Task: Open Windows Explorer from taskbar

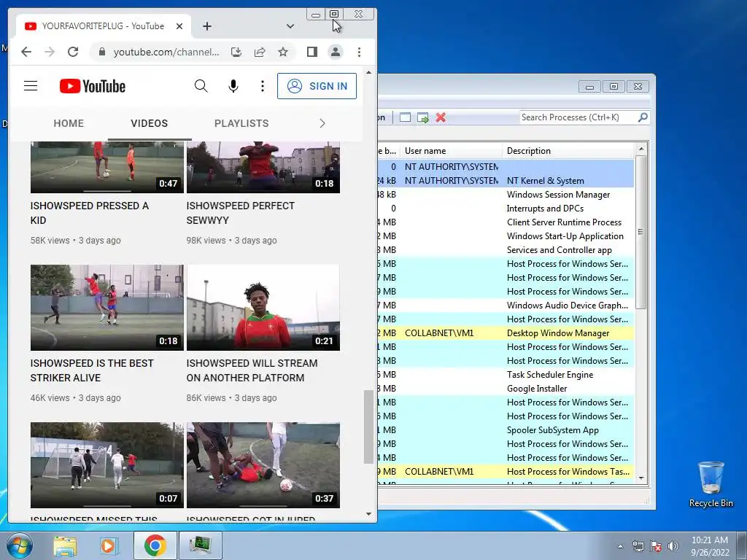Action: 65,545
